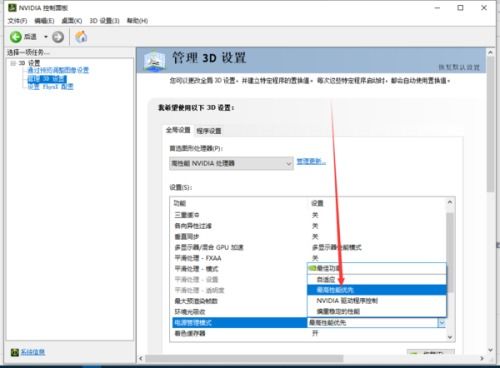This screenshot has height=368, width=500.
Task: Open the 文件(F) menu
Action: (17, 21)
